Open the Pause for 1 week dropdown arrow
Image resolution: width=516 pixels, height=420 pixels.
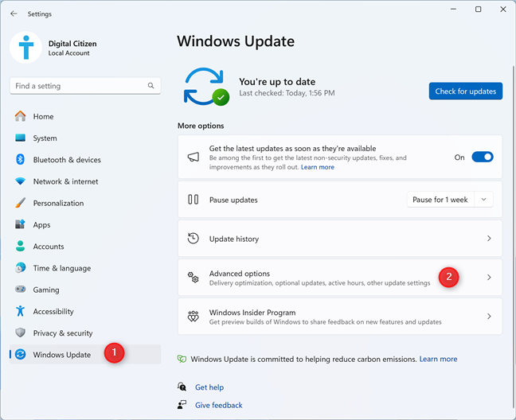click(x=484, y=200)
